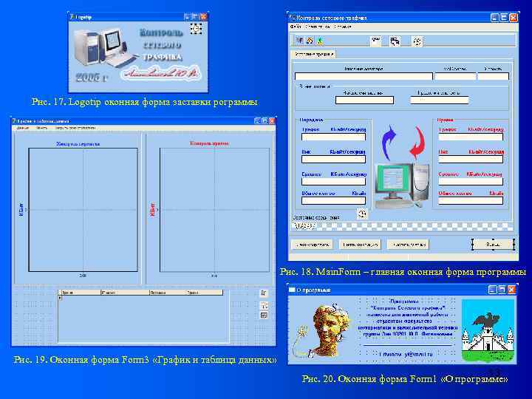Open second menu in graph and table window
The image size is (532, 399).
point(41,129)
